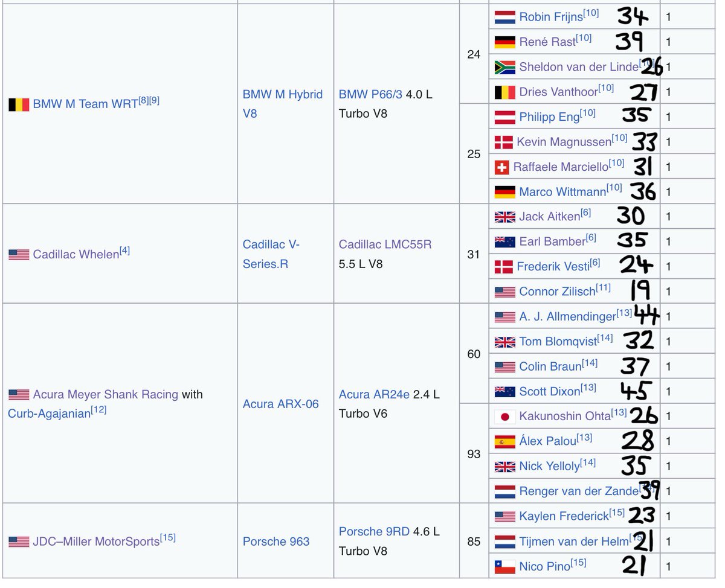Select the Scott Dixon driver link

549,391
